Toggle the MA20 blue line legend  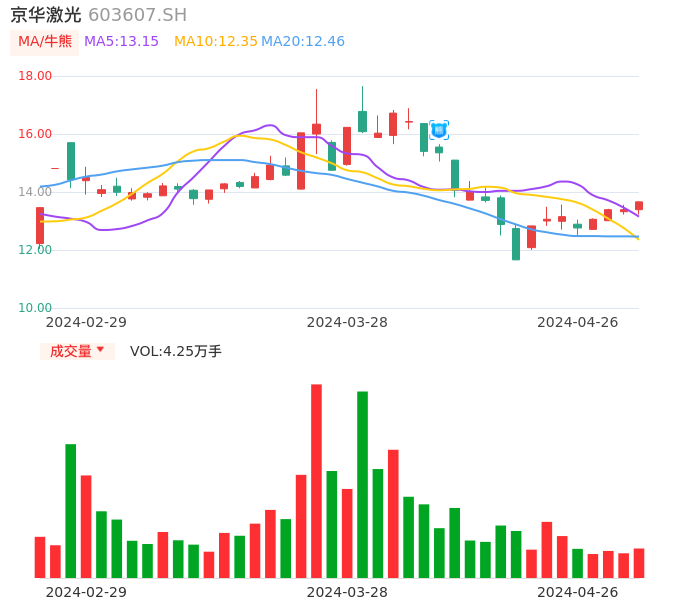coord(303,42)
